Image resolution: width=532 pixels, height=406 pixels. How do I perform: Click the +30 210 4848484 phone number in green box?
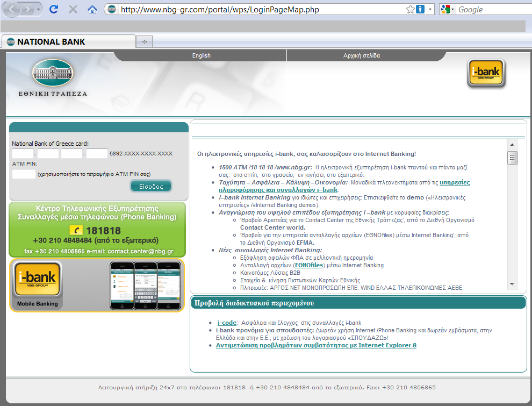[x=62, y=240]
